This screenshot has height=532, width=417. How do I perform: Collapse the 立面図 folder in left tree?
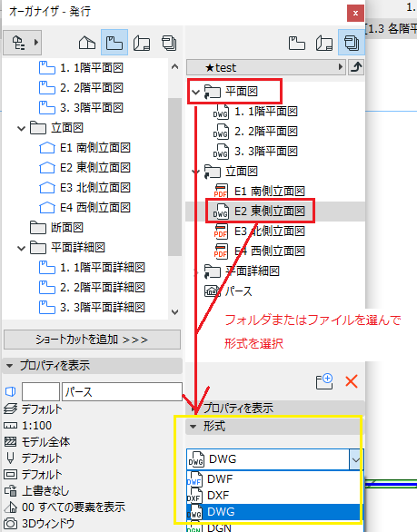tap(22, 129)
